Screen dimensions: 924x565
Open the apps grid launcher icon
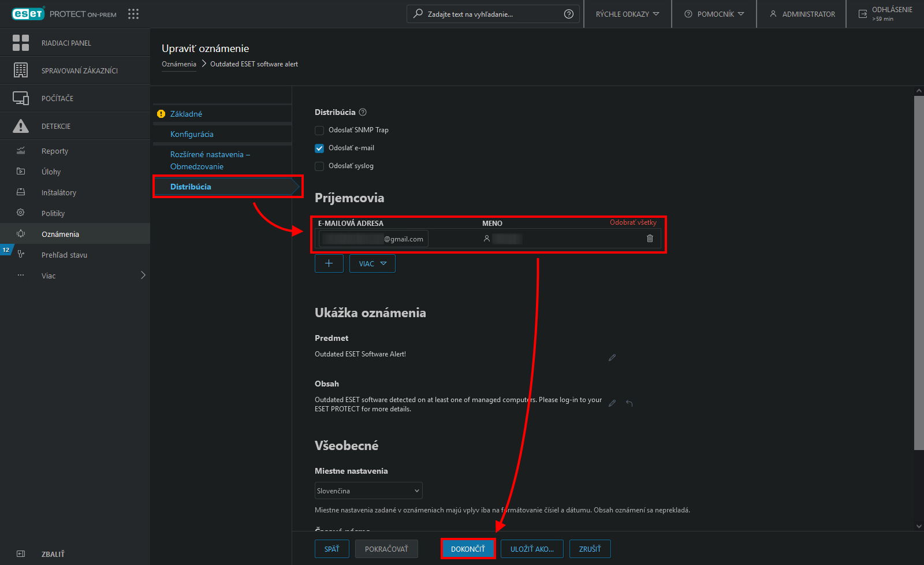133,14
